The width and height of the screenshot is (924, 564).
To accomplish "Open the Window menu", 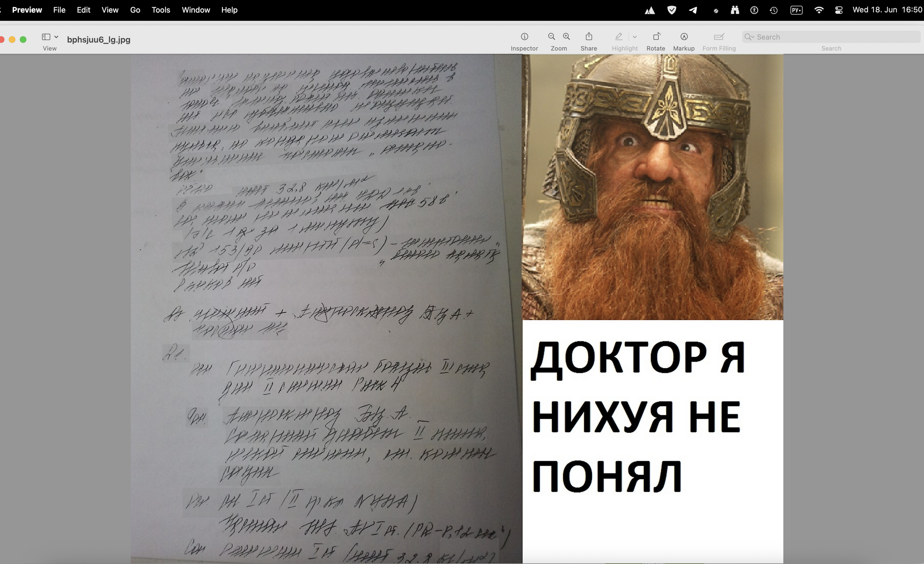I will coord(196,10).
